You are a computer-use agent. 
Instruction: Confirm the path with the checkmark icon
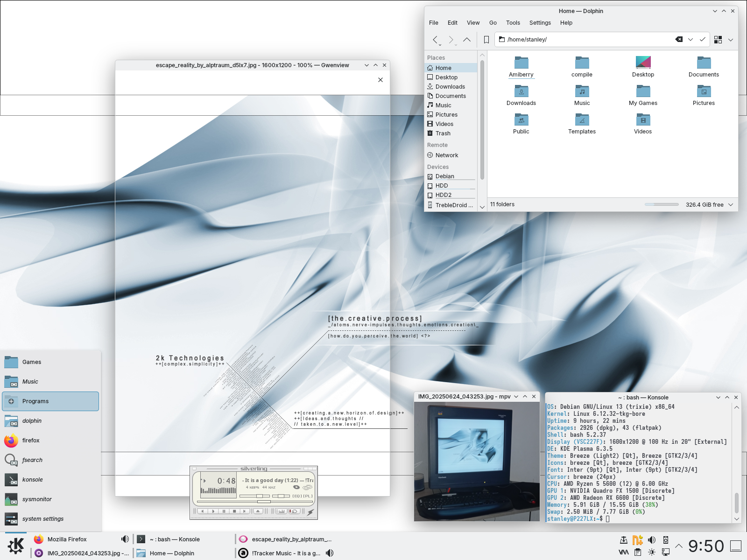pyautogui.click(x=702, y=40)
